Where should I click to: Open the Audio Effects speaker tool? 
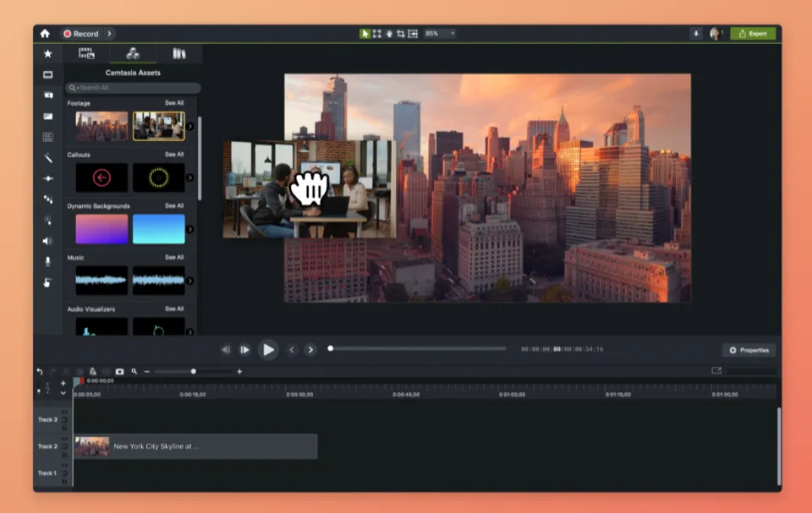pos(47,241)
